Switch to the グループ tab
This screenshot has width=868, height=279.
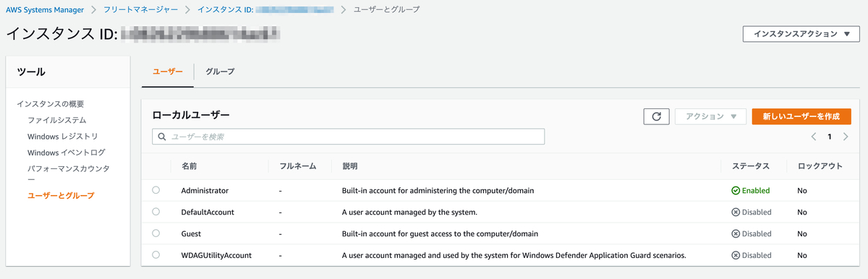220,72
